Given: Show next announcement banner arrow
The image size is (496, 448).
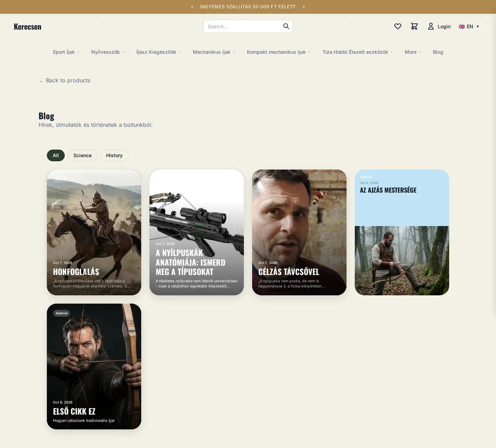Looking at the screenshot, I should (x=304, y=7).
